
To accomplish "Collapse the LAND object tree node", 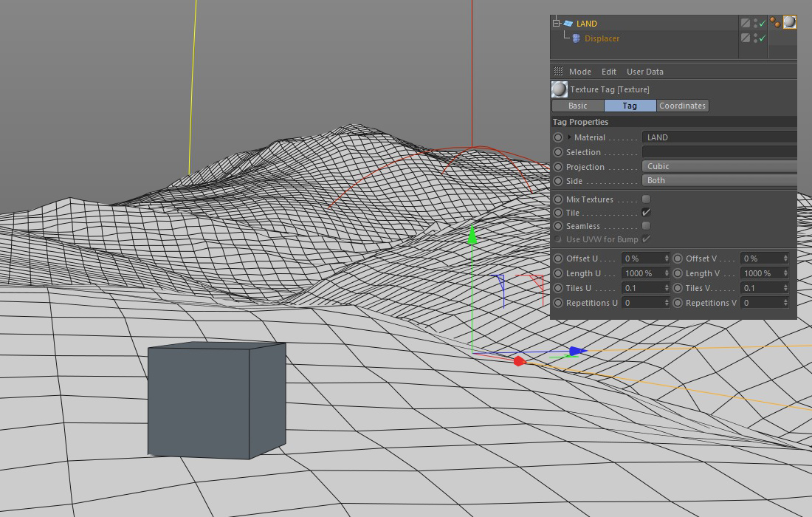I will (557, 24).
